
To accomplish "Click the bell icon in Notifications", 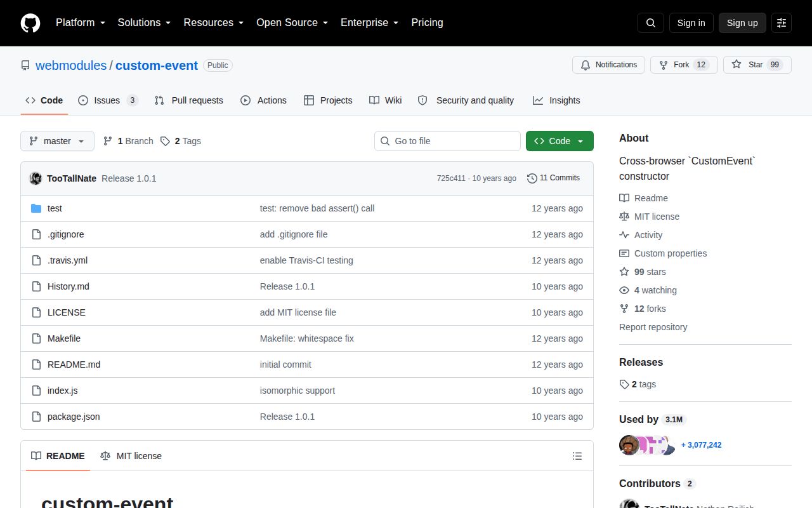I will coord(586,65).
